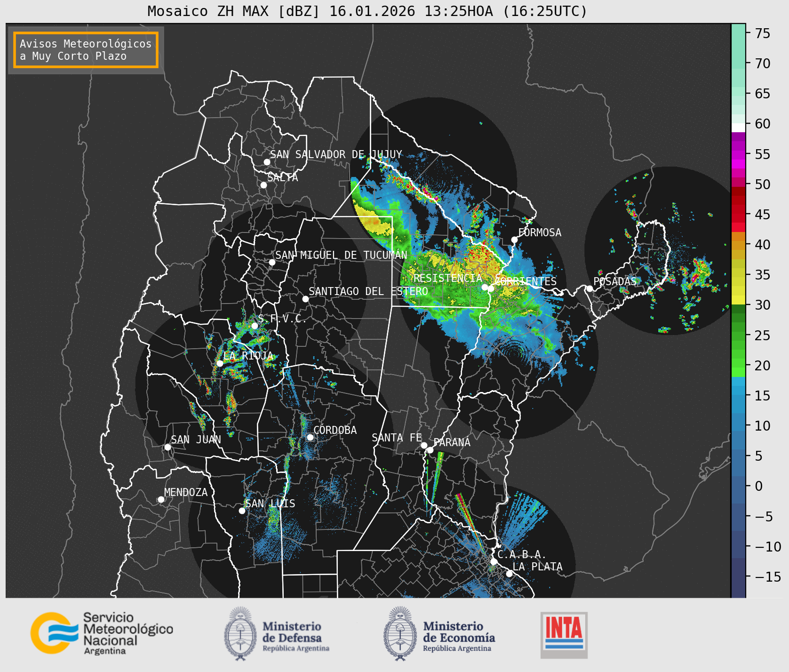Click the 40 label on the scale
The width and height of the screenshot is (789, 672).
[x=763, y=245]
